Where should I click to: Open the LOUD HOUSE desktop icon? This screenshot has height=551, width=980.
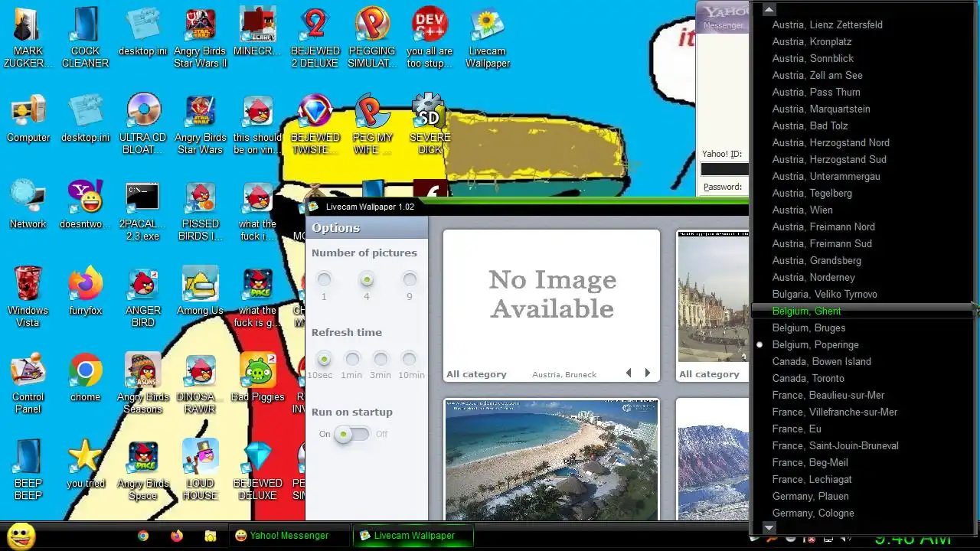coord(200,470)
